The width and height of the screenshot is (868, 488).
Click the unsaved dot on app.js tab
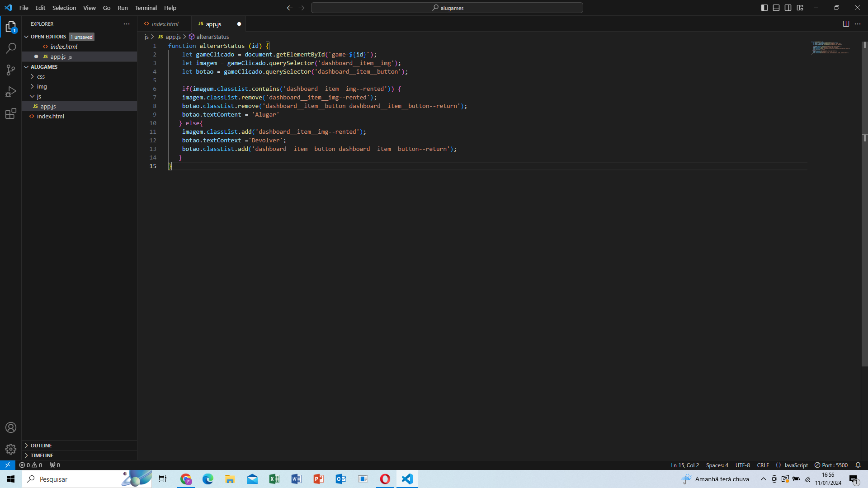coord(239,24)
